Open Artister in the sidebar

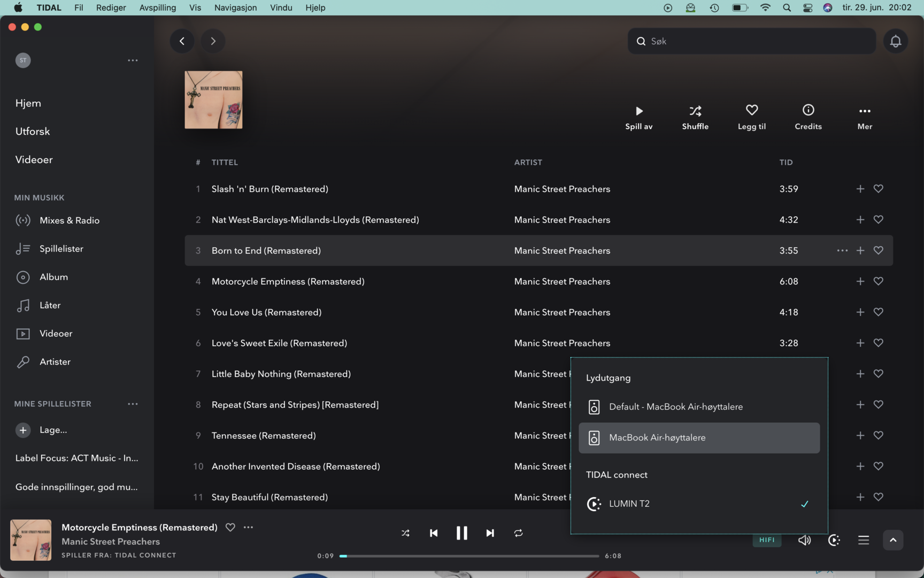coord(43,362)
